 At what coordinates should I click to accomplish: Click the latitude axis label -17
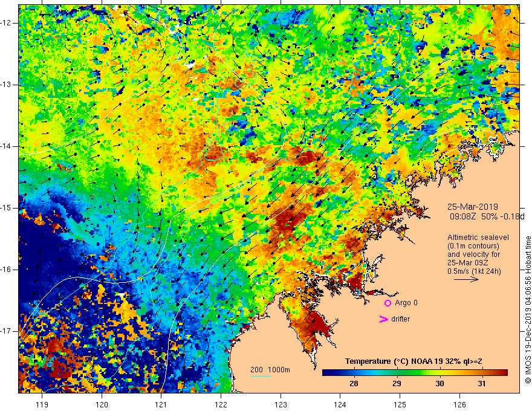click(7, 331)
